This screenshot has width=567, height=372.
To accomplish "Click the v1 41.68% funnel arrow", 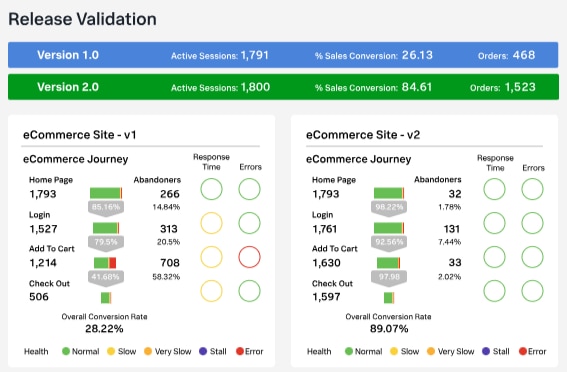I will pos(106,278).
